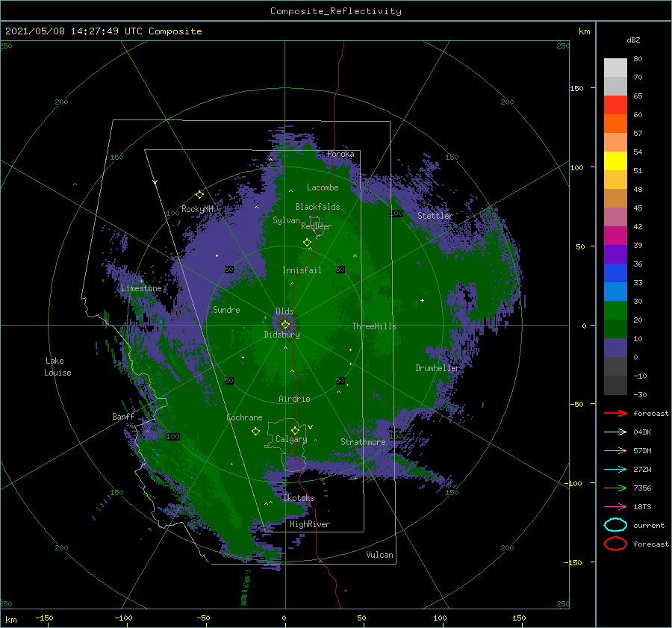672x628 pixels.
Task: Click the Sylvan label
Action: [x=286, y=220]
